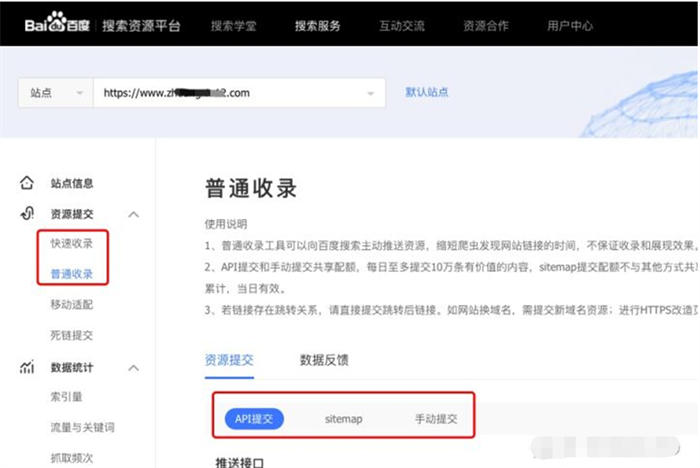Image resolution: width=700 pixels, height=468 pixels.
Task: Choose the 手动提交 submission option
Action: pos(435,419)
